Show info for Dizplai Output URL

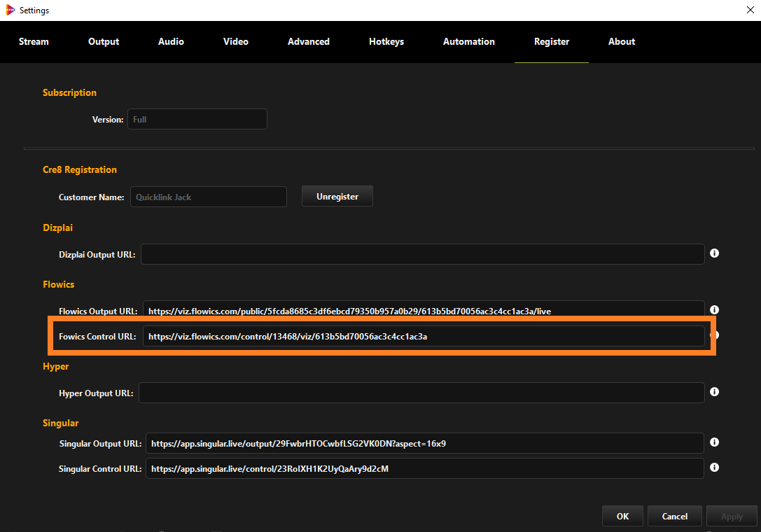pyautogui.click(x=714, y=253)
